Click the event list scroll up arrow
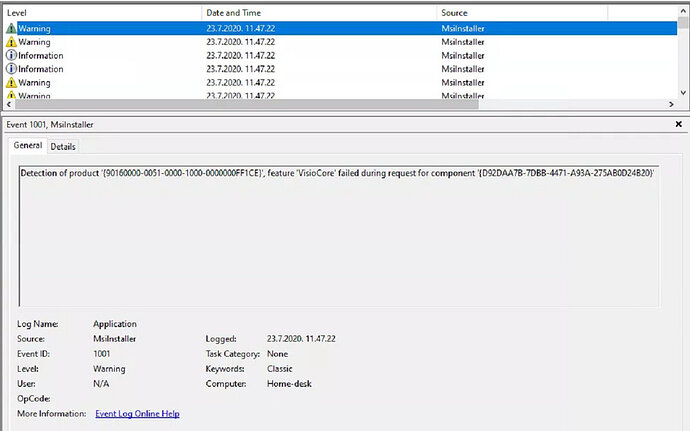The height and width of the screenshot is (431, 690). (x=683, y=11)
